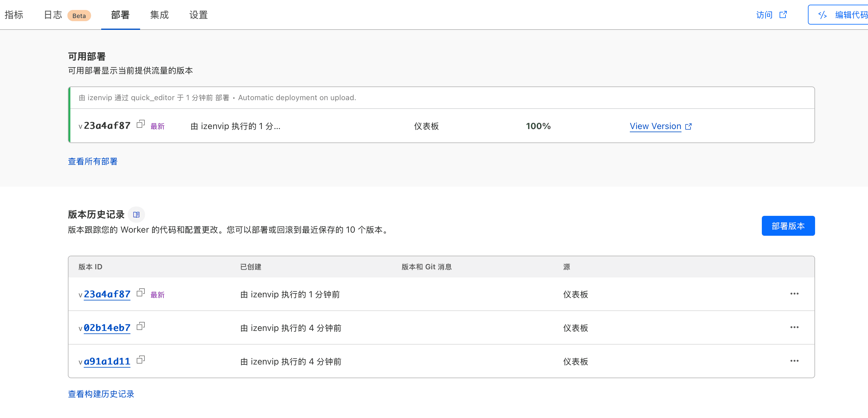
Task: Open actions menu for version 02b14eb7
Action: tap(794, 327)
